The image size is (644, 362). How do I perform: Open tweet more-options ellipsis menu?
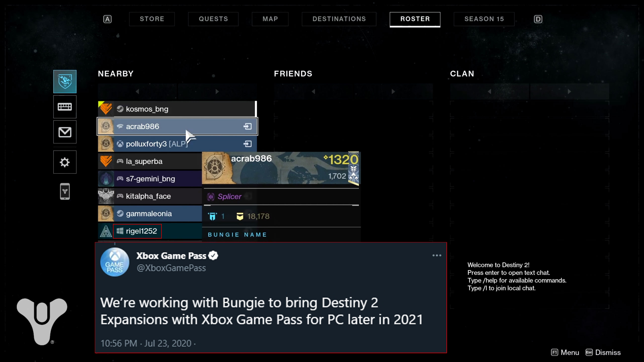tap(437, 255)
